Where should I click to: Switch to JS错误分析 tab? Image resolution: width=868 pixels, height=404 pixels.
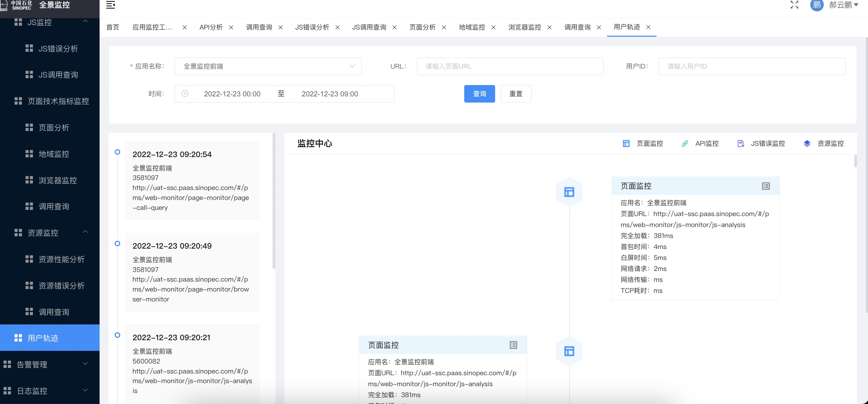312,27
